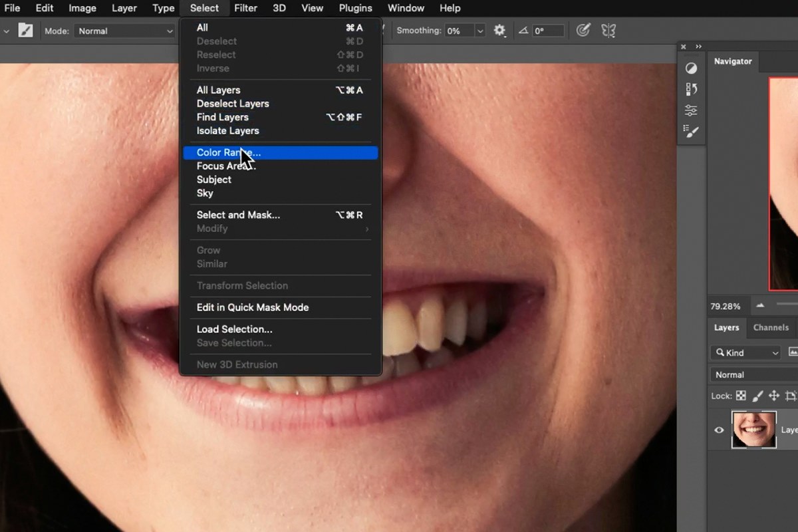Click the Navigator zoom-out mountain icon

point(760,306)
